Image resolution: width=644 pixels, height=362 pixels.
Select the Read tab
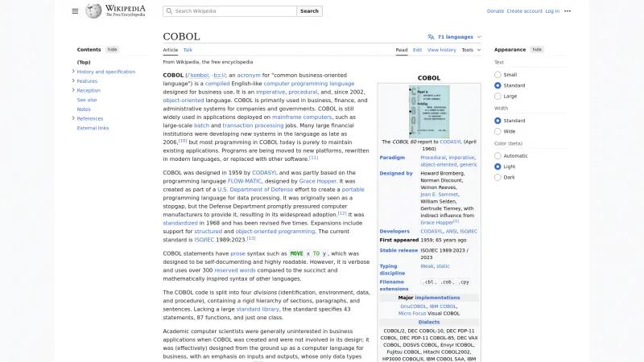point(402,50)
